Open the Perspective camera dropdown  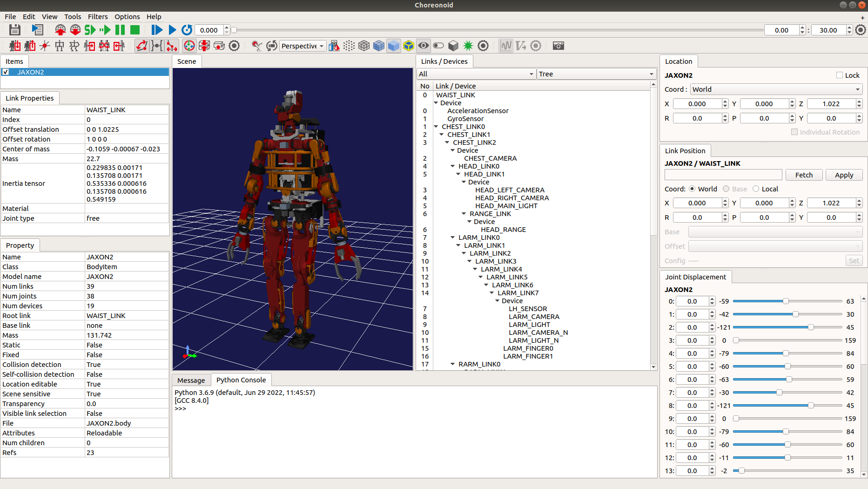(303, 46)
